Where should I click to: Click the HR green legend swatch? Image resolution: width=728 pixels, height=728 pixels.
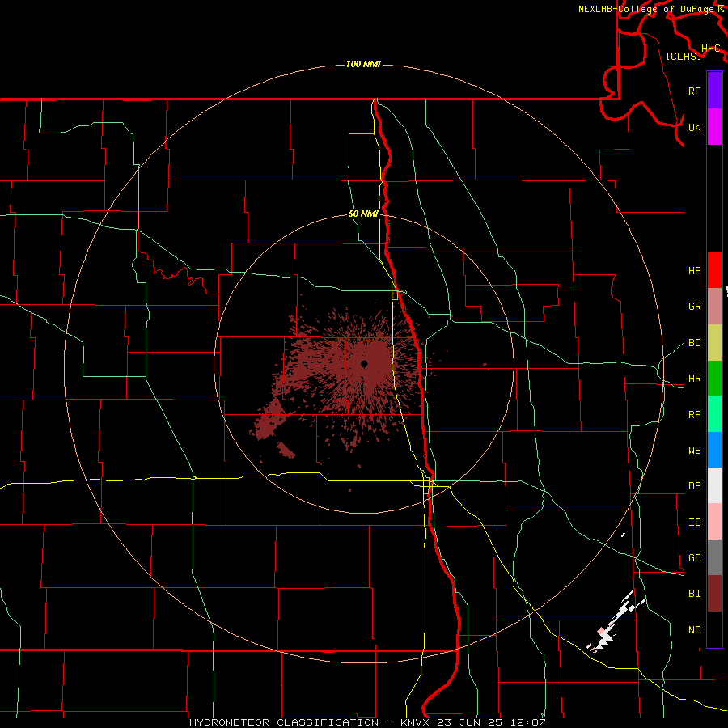[714, 379]
